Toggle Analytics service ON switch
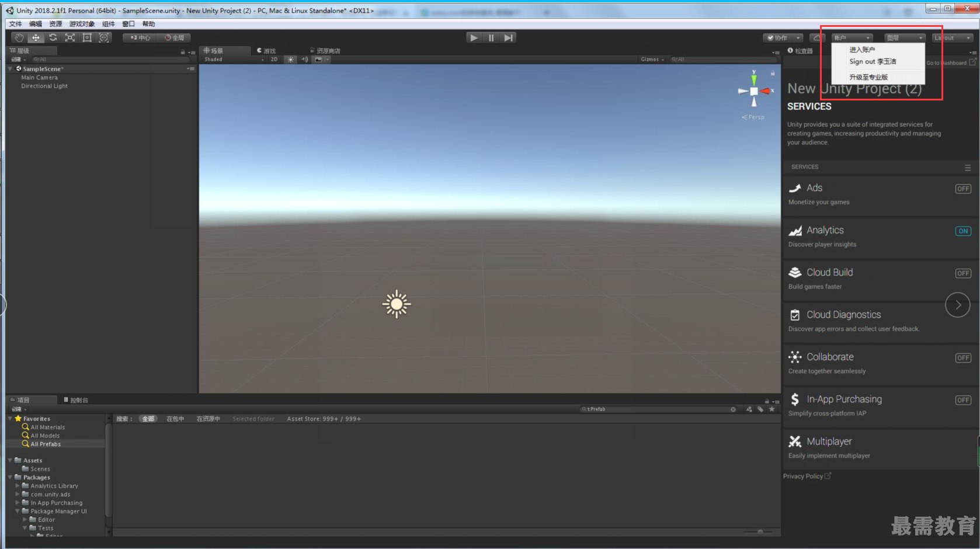980x549 pixels. pyautogui.click(x=963, y=231)
